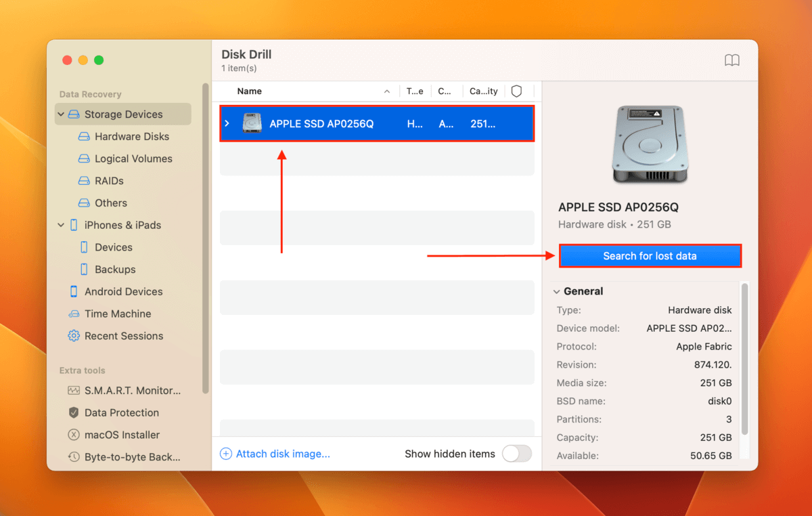Screen dimensions: 812x516
Task: Sort by the Name column header
Action: click(x=249, y=91)
